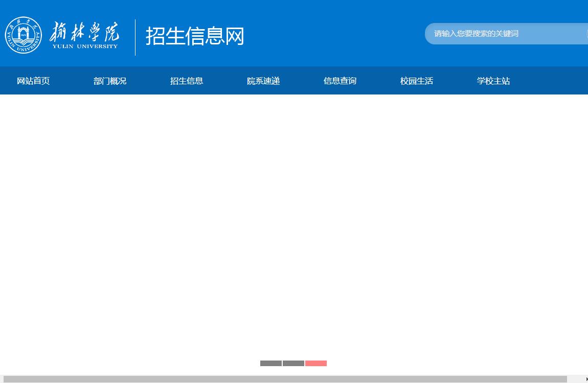The image size is (588, 383).
Task: Click the horizontal scrollbar thumb
Action: click(x=285, y=379)
